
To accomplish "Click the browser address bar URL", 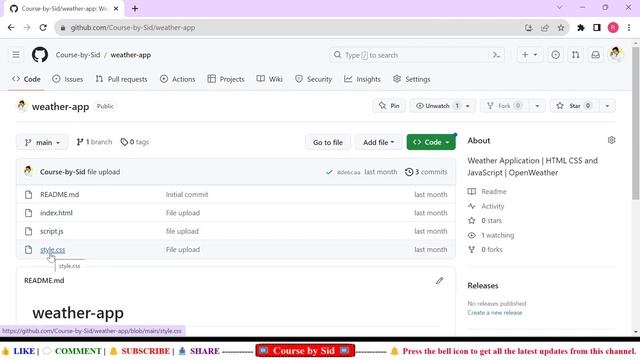I will point(133,28).
